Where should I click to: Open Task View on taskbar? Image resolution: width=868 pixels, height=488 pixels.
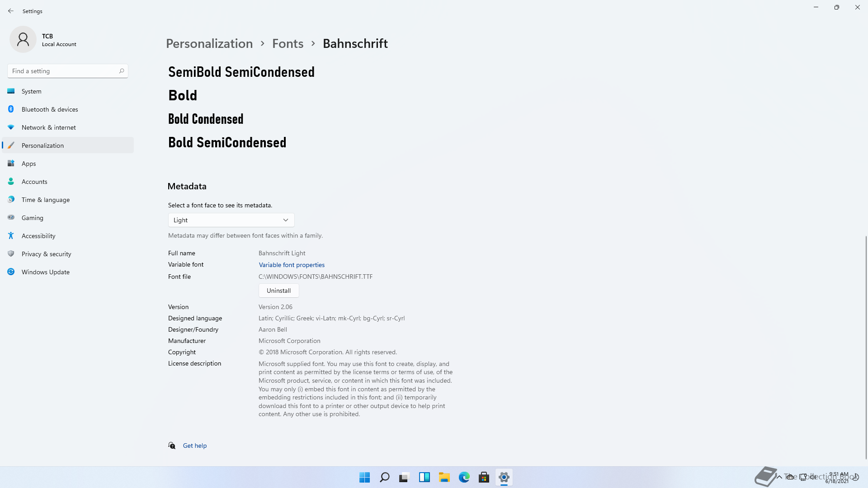point(404,477)
